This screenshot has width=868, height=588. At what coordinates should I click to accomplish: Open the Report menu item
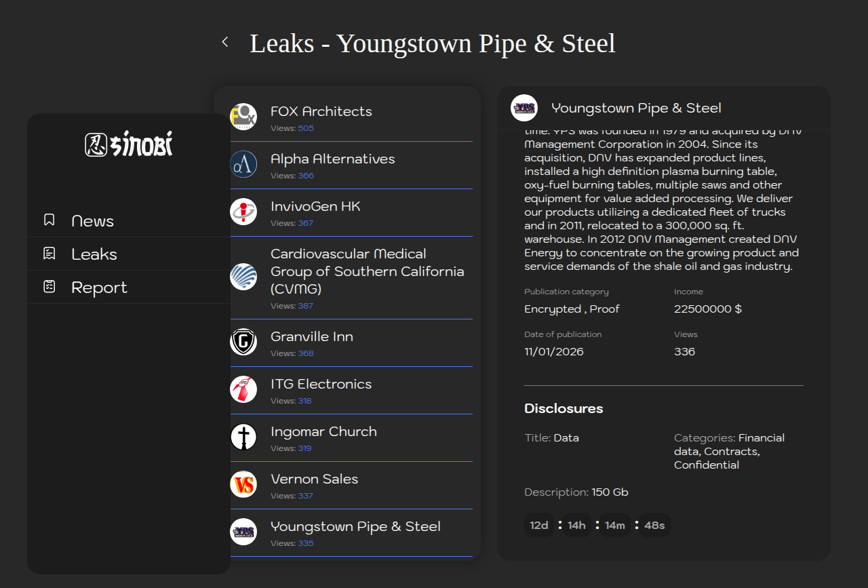tap(99, 288)
